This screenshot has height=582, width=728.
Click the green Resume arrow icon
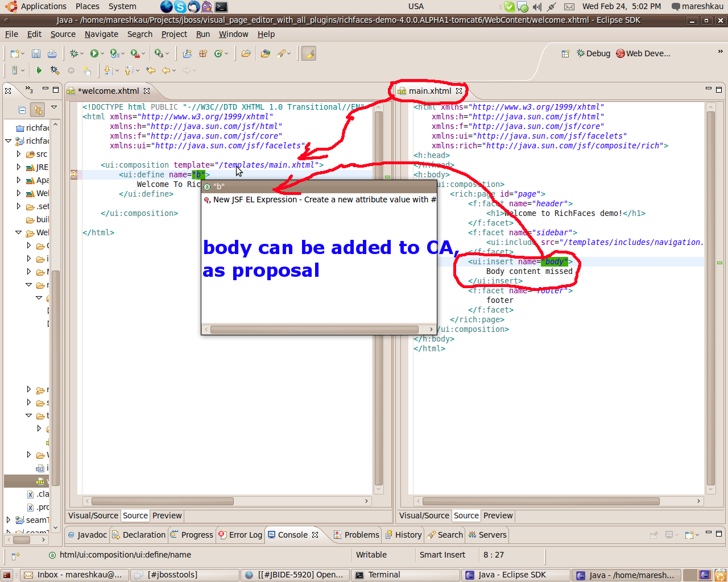pos(39,70)
